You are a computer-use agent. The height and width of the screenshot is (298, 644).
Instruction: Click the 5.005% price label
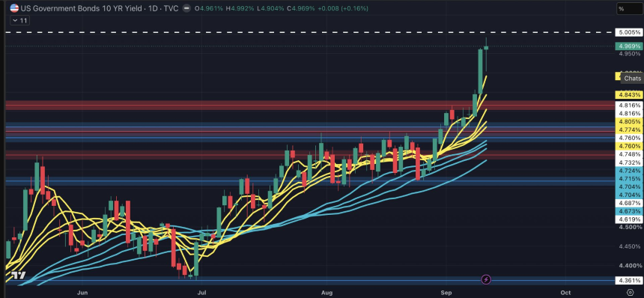pos(629,32)
